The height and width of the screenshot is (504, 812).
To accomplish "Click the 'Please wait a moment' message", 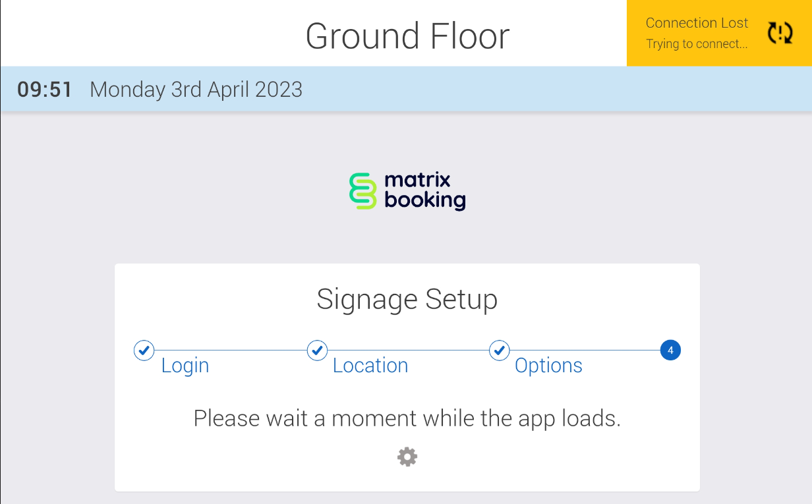I will (407, 418).
